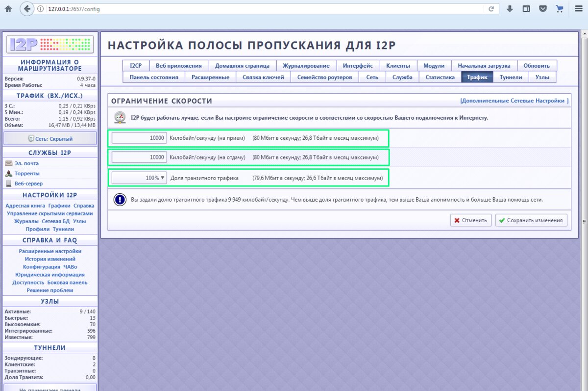Viewport: 588px width, 391px height.
Task: Expand Доля транзитного трафика percentage dropdown
Action: 139,178
